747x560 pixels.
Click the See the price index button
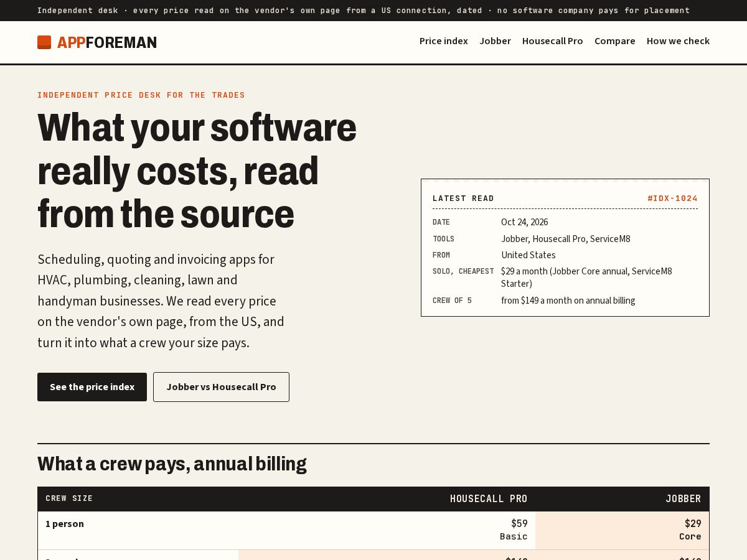92,387
